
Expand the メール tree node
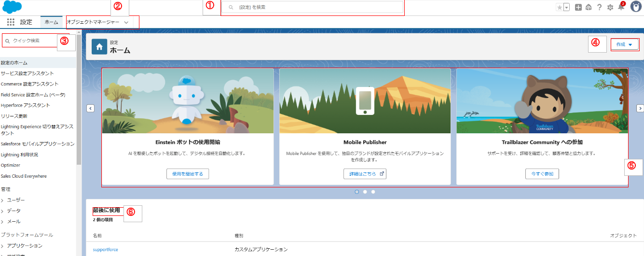point(2,221)
